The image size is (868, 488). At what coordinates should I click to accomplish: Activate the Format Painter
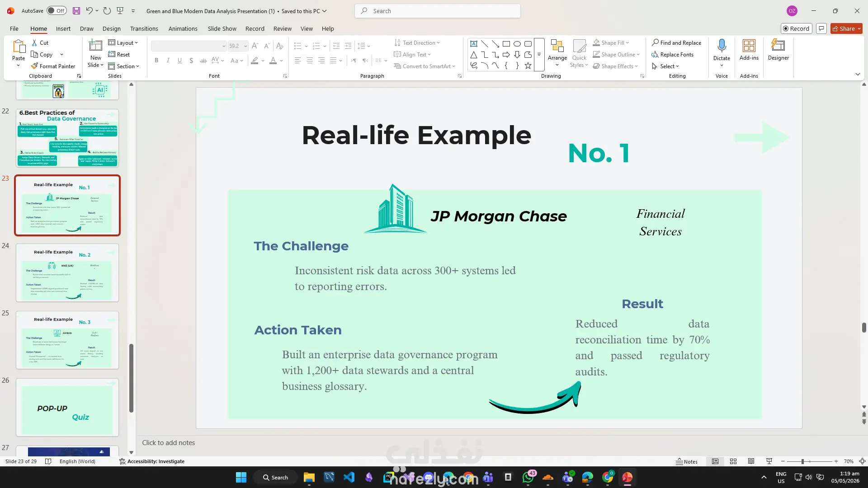(x=53, y=66)
